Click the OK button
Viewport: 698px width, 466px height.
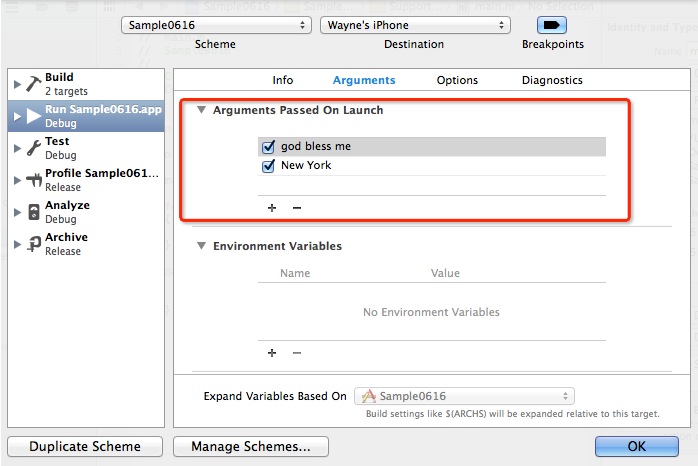click(x=636, y=446)
